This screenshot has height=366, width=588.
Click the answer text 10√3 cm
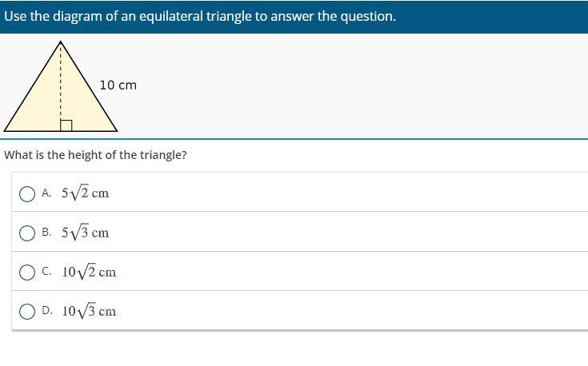coord(89,311)
